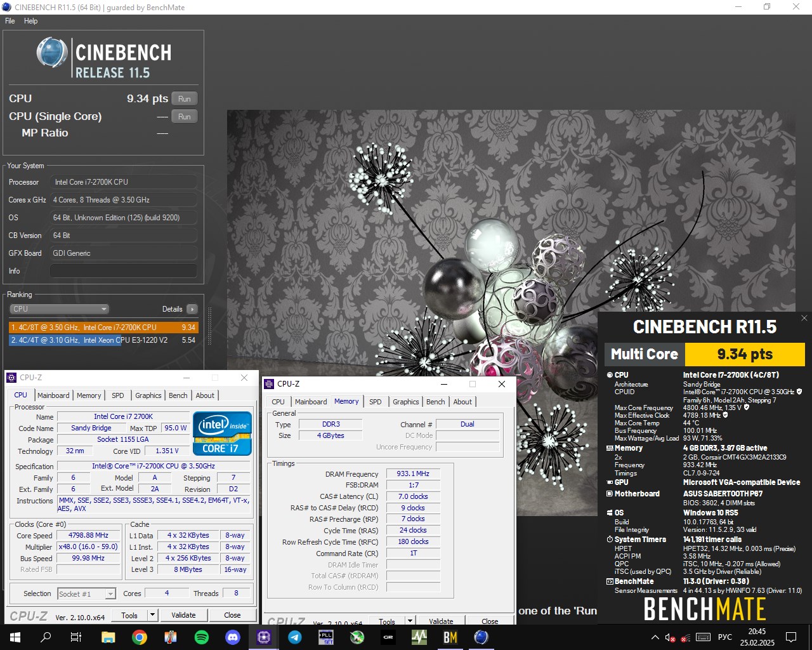
Task: Open the network status tray icon
Action: click(x=686, y=637)
